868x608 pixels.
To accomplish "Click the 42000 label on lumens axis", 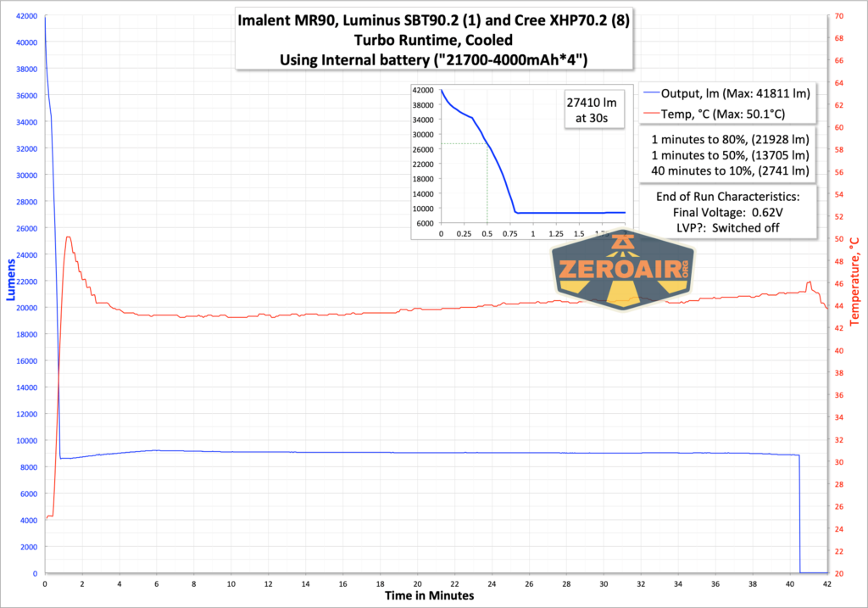I will (26, 16).
